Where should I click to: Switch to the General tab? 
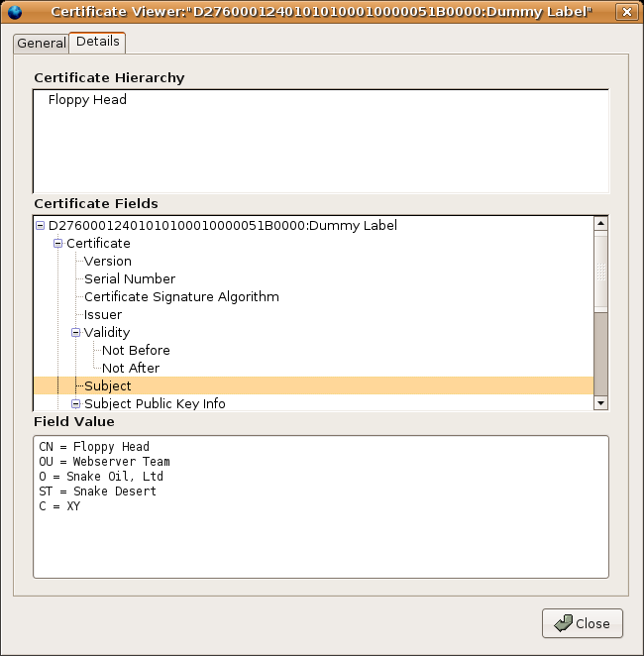[42, 44]
